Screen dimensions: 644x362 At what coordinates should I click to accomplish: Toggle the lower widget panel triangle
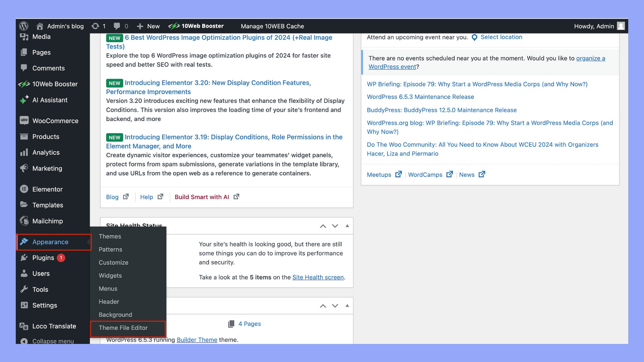pos(347,306)
